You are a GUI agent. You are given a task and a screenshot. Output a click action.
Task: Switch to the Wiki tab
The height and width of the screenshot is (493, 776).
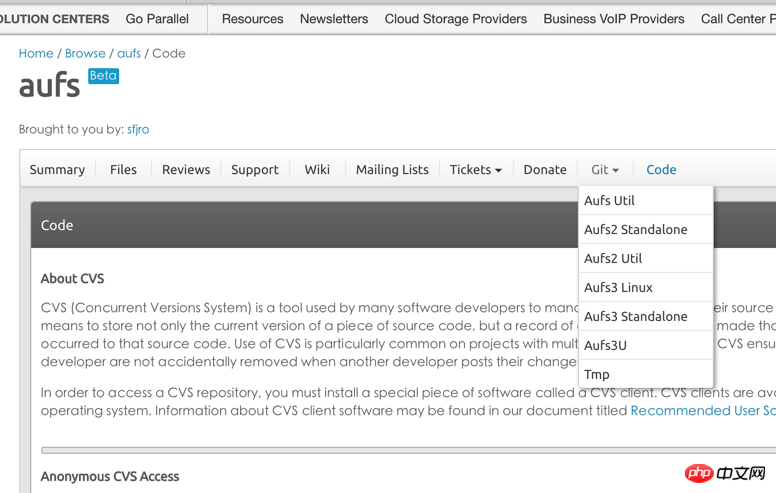tap(317, 170)
